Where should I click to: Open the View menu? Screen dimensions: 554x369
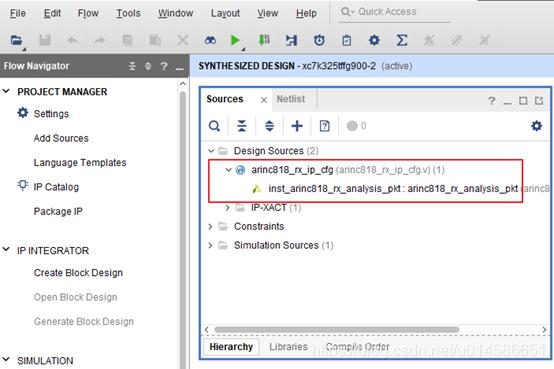pyautogui.click(x=267, y=13)
